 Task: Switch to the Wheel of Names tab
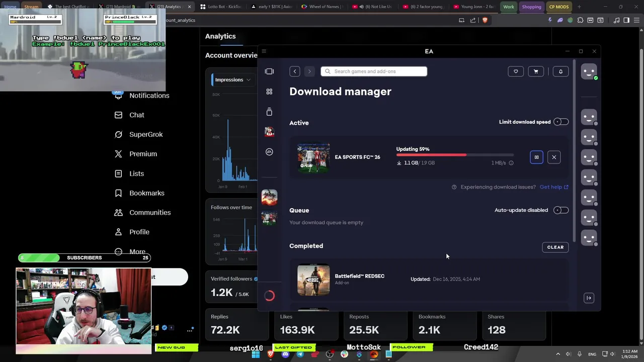coord(322,7)
